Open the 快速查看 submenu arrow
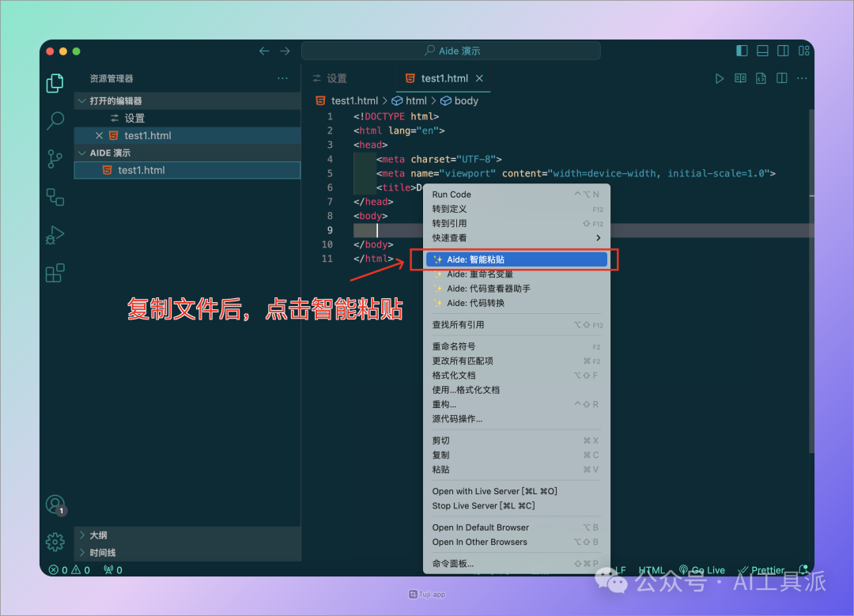854x616 pixels. click(x=598, y=238)
